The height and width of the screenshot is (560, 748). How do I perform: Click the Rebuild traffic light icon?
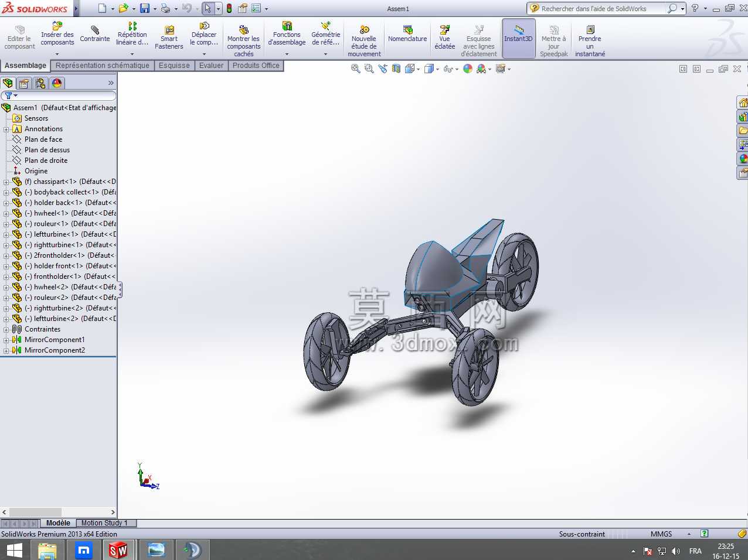pos(229,8)
